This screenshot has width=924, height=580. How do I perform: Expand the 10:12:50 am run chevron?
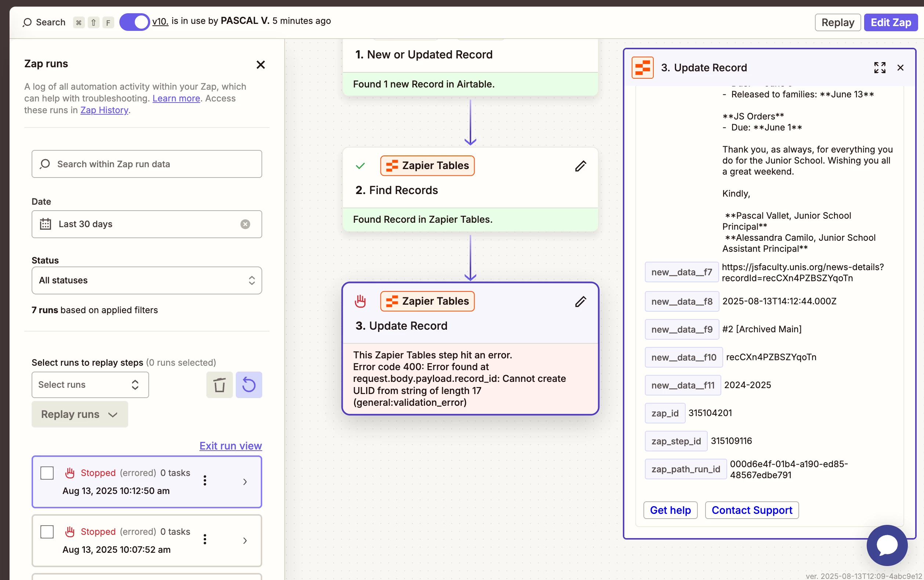coord(245,482)
